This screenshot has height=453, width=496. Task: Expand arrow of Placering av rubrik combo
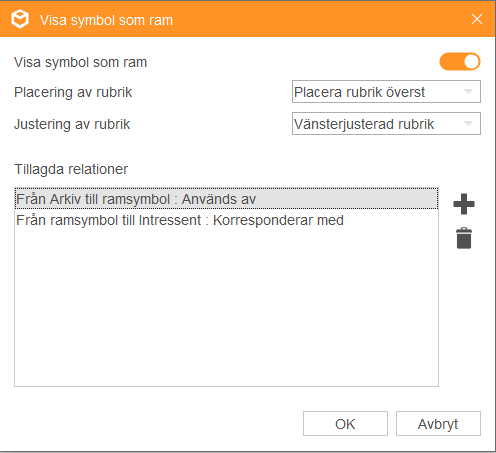[x=468, y=91]
